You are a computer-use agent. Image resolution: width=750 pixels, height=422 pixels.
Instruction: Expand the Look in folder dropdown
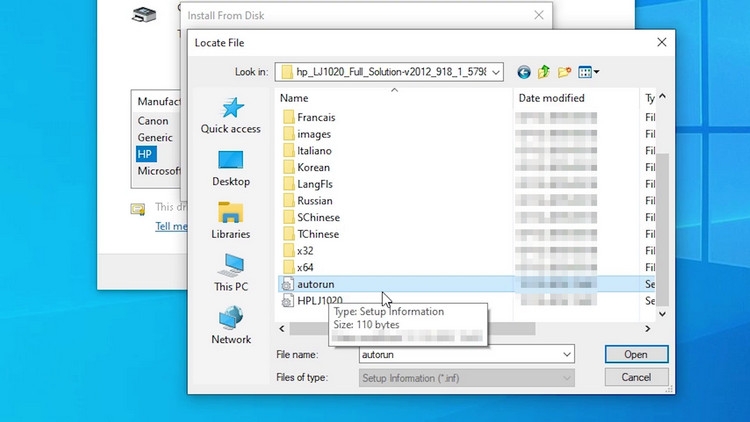[x=496, y=72]
